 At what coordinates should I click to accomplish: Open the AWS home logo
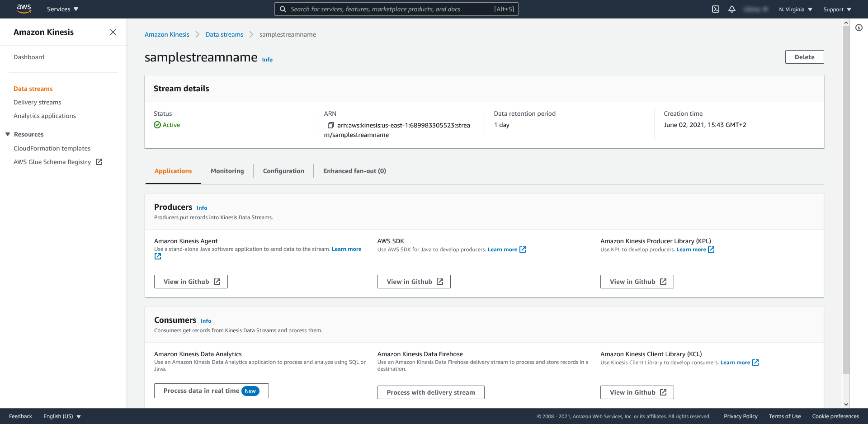coord(24,9)
